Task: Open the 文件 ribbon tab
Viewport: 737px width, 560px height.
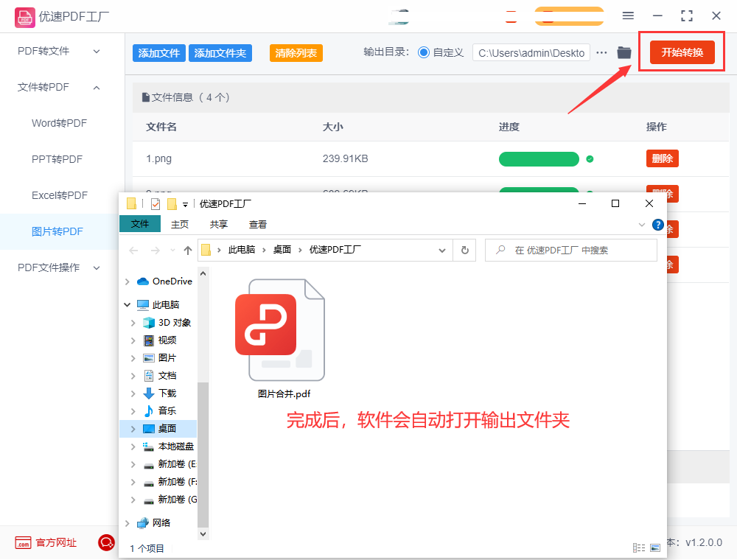Action: (140, 224)
